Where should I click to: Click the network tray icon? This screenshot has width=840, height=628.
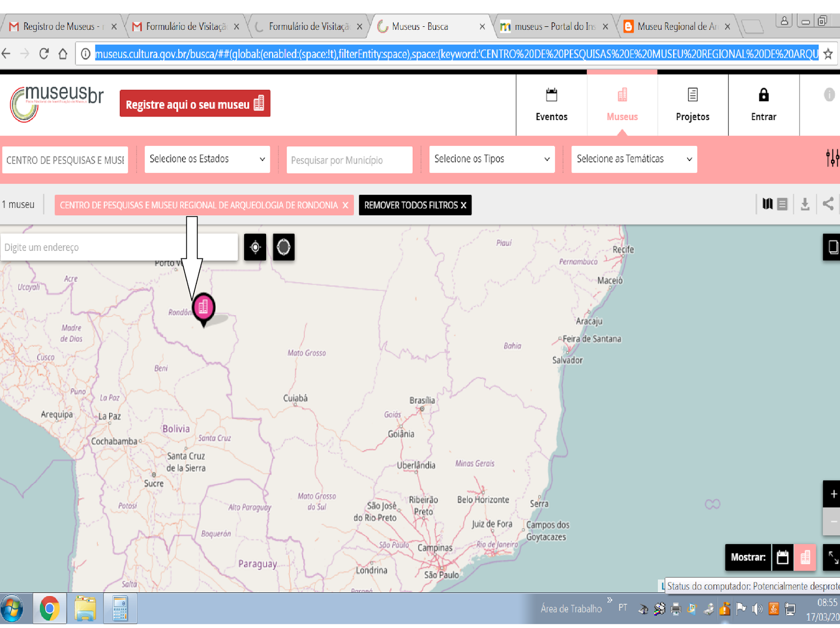(790, 609)
